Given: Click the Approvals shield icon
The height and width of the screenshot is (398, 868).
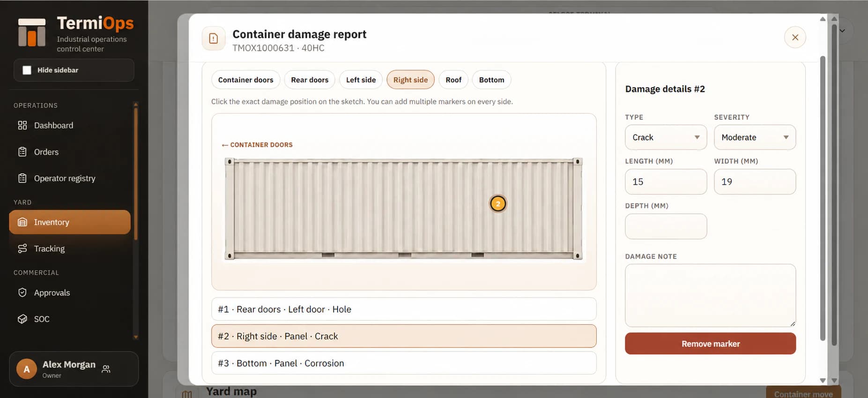Looking at the screenshot, I should (x=22, y=293).
